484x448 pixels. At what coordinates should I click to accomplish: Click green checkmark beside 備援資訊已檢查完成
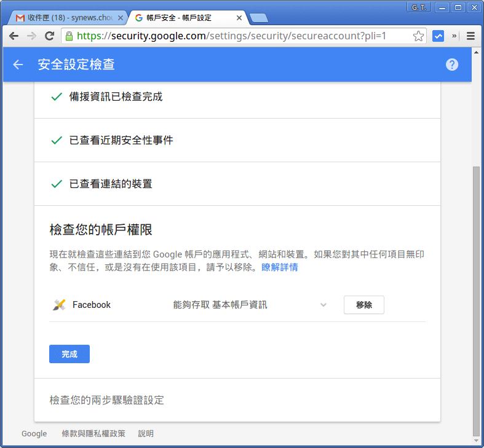tap(57, 97)
